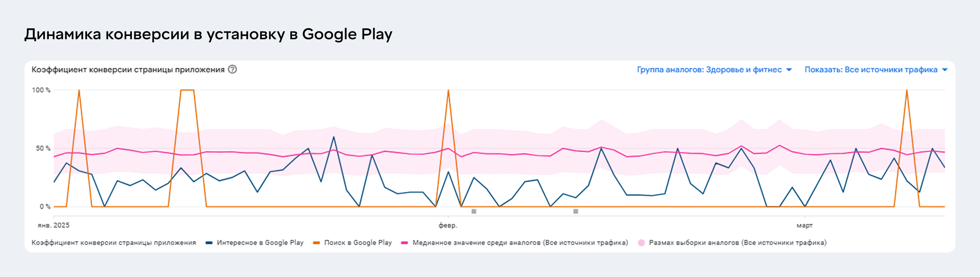Click the март month label on axis

(x=804, y=225)
